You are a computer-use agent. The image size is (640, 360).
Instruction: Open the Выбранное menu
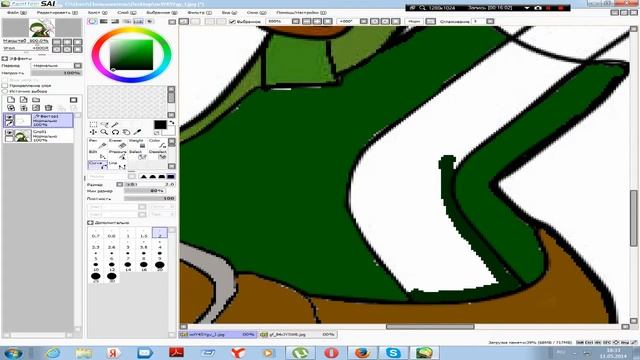tap(162, 13)
